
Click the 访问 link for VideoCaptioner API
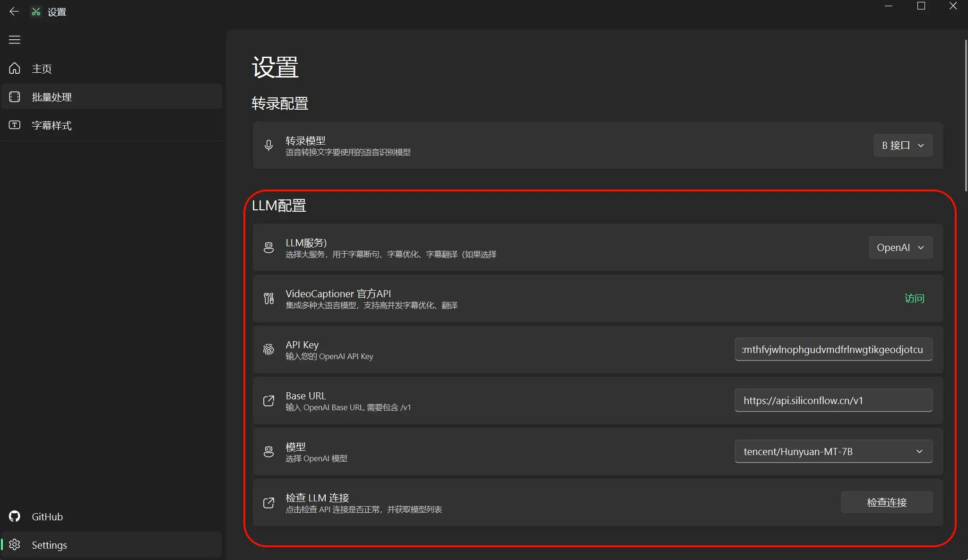[x=914, y=299]
